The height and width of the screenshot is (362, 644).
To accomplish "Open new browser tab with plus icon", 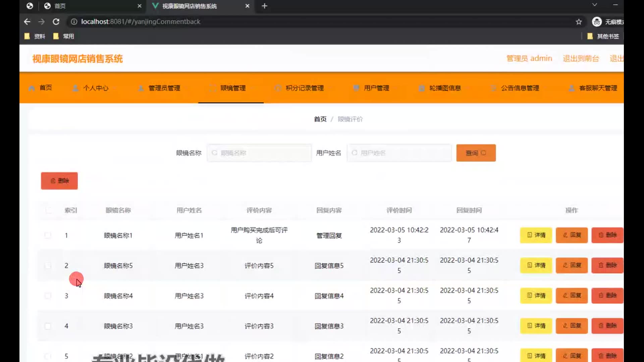I will (264, 6).
